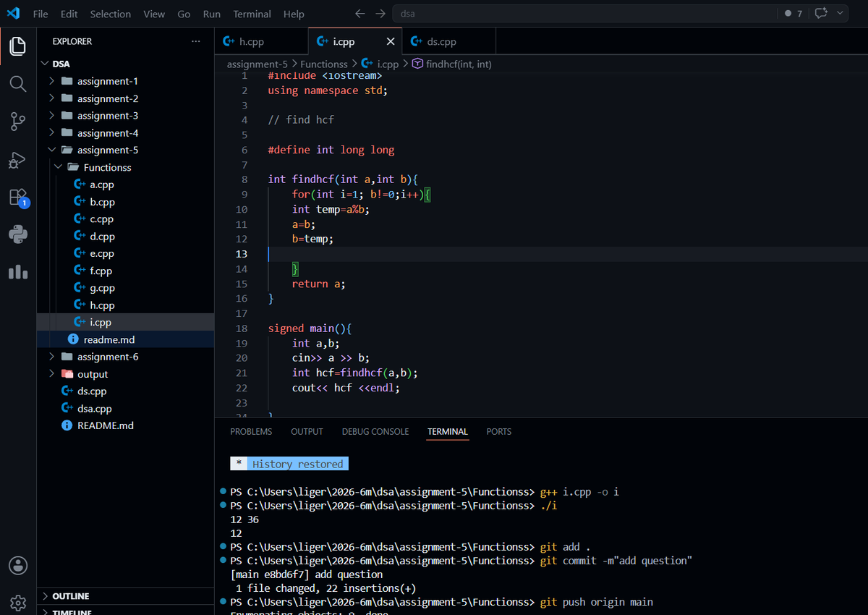Expand the assignment-6 folder
The width and height of the screenshot is (868, 615).
(125, 357)
